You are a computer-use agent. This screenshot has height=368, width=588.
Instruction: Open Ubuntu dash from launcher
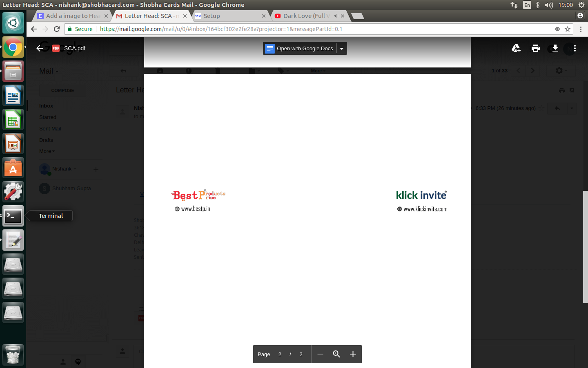tap(13, 23)
